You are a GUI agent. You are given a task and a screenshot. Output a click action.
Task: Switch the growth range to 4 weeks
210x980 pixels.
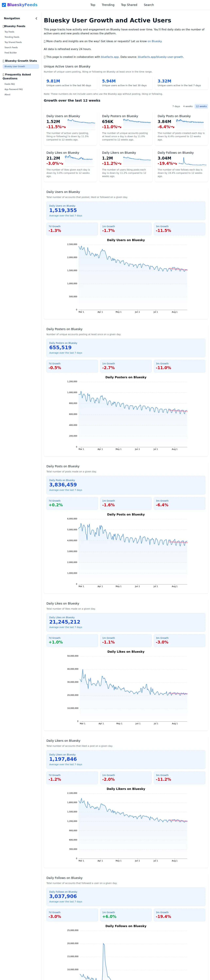(188, 106)
